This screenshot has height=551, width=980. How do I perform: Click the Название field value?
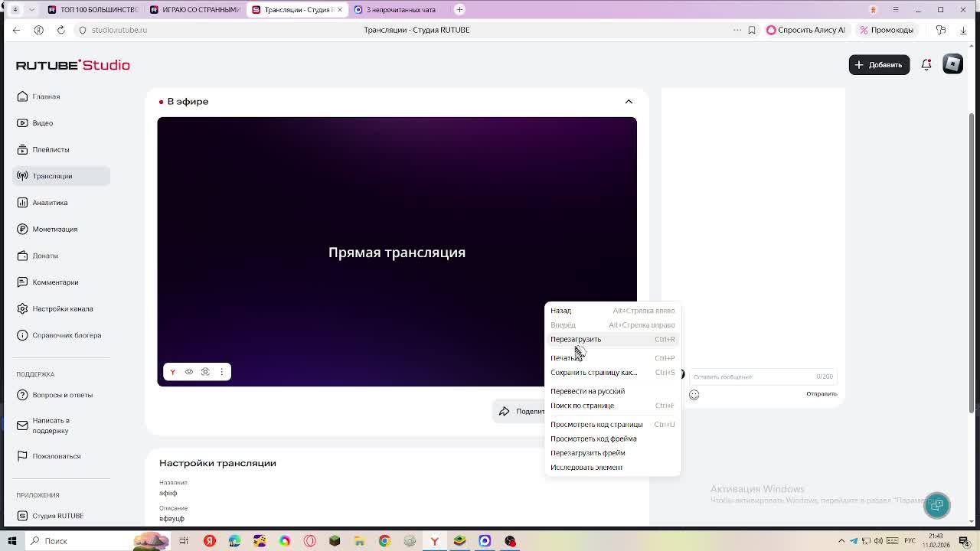pos(168,494)
